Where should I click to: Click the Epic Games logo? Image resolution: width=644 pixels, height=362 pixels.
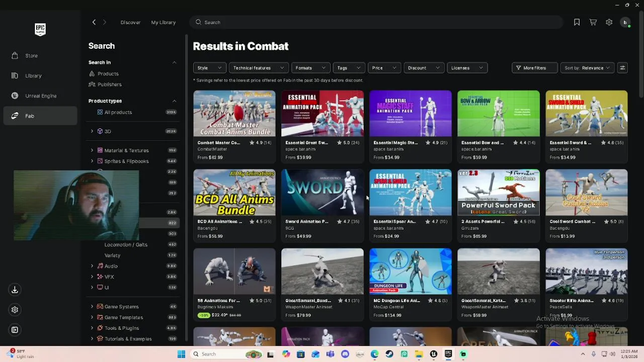(x=40, y=29)
